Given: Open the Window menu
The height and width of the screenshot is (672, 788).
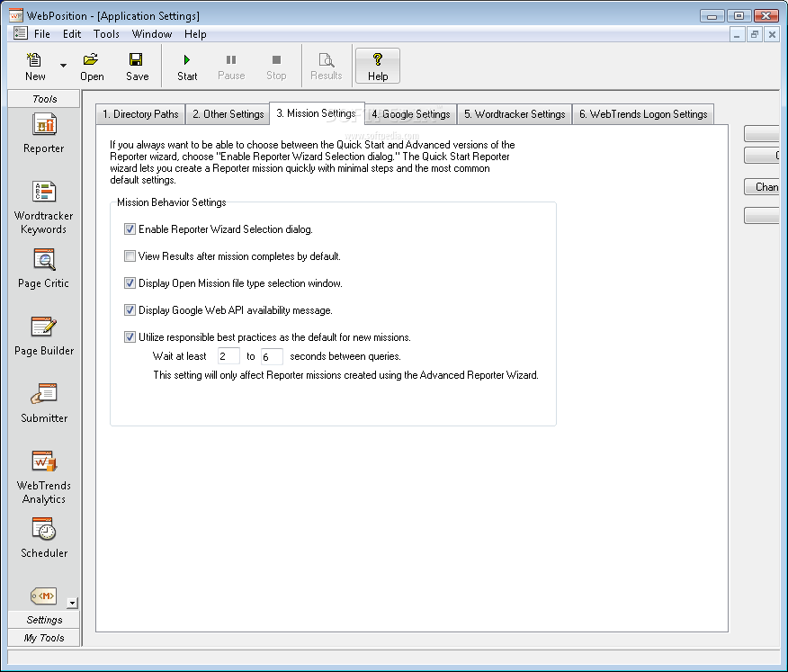Looking at the screenshot, I should (152, 34).
